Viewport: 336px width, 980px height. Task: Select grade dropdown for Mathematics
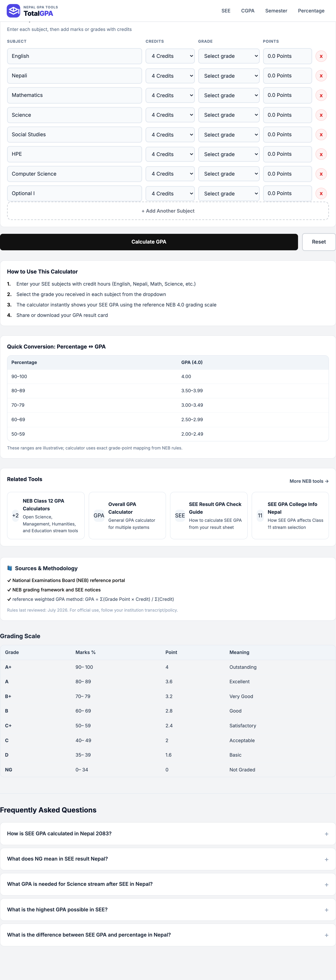229,96
